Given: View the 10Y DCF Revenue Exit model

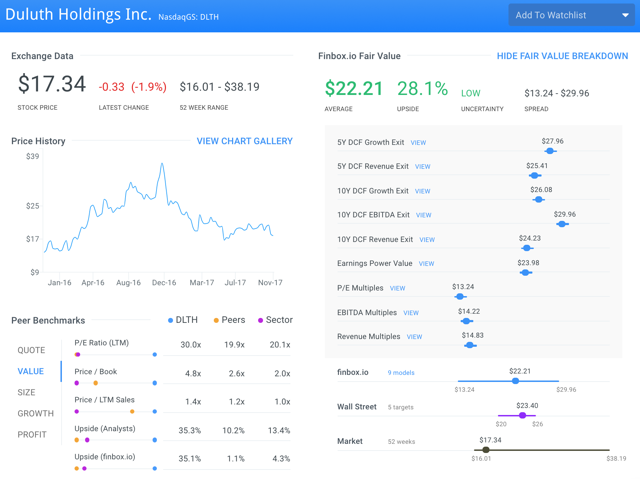Looking at the screenshot, I should click(427, 240).
